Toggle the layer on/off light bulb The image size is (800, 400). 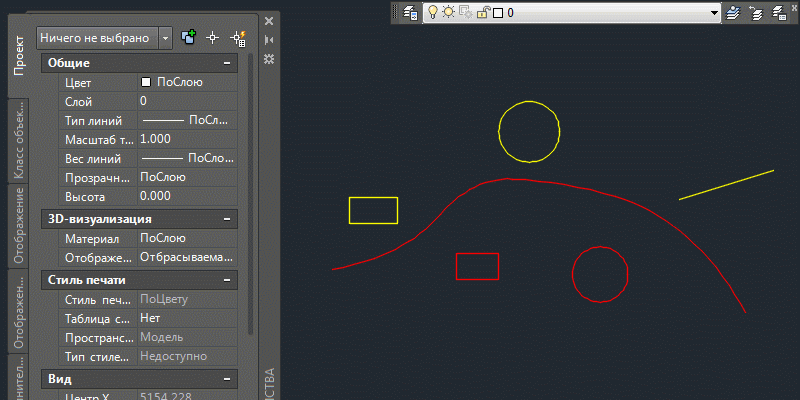(x=433, y=12)
